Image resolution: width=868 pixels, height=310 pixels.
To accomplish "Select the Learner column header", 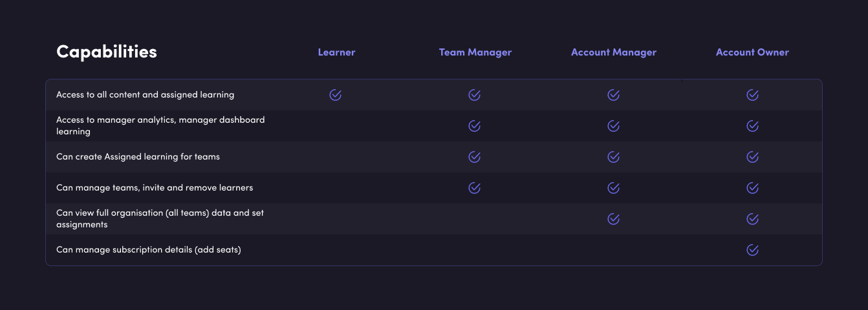I will point(336,52).
